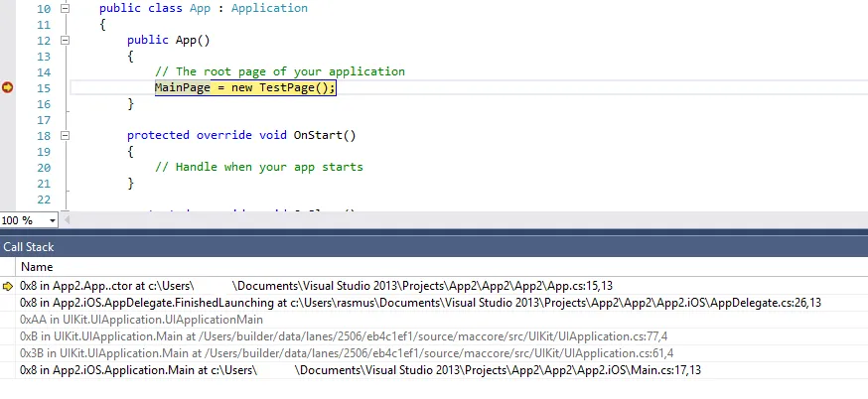Click the Application base class name

[x=269, y=8]
